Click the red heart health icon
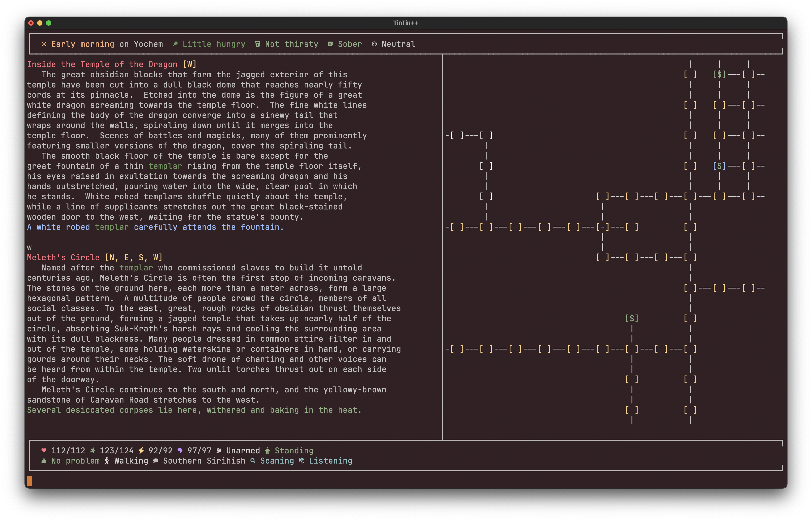 click(x=44, y=451)
